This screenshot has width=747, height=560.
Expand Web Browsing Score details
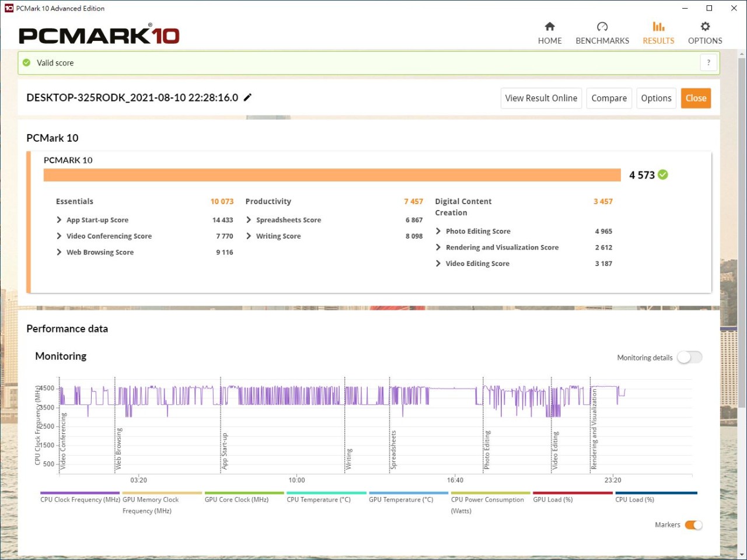tap(59, 252)
